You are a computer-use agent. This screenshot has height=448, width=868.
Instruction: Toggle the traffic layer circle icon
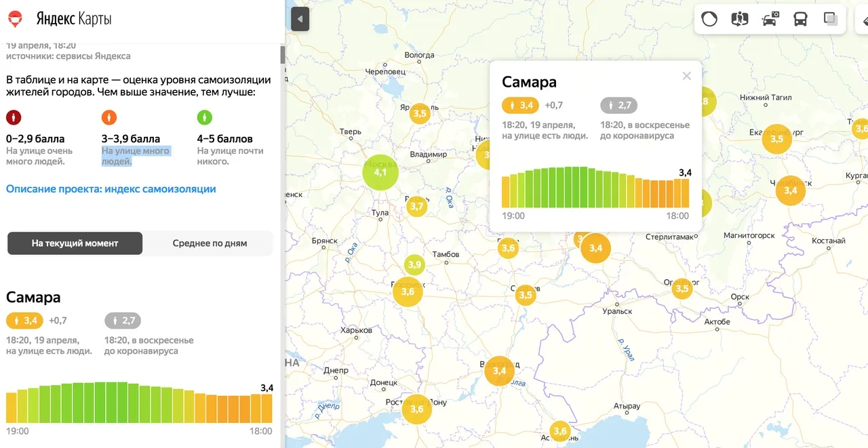click(709, 19)
